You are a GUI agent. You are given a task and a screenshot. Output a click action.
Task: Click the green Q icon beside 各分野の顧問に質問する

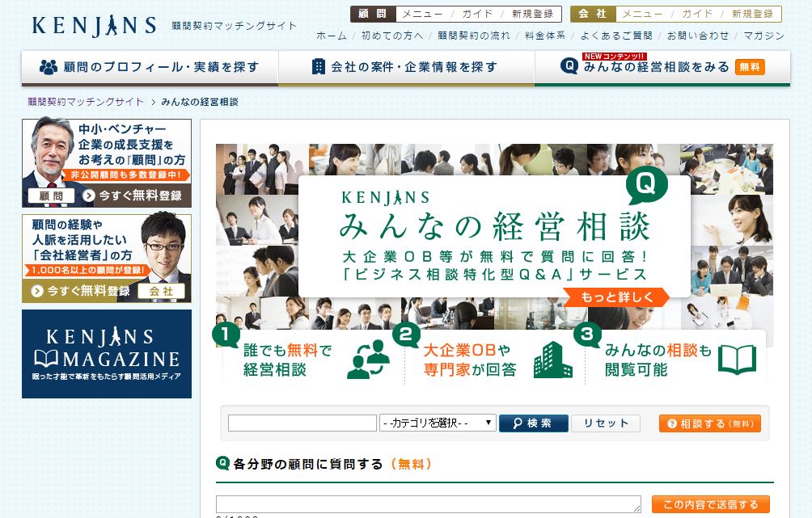(x=222, y=462)
